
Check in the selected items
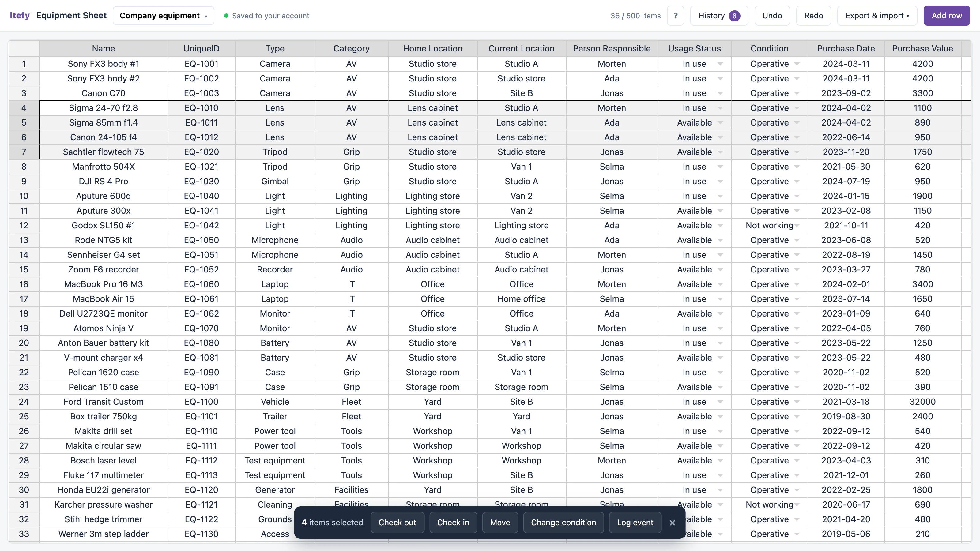click(453, 523)
